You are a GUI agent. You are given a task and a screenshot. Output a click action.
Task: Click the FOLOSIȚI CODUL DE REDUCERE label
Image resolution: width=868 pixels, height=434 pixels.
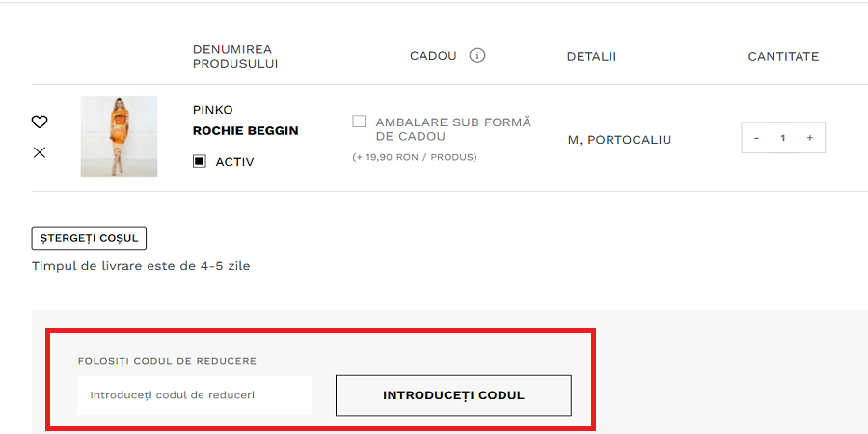[x=167, y=361]
